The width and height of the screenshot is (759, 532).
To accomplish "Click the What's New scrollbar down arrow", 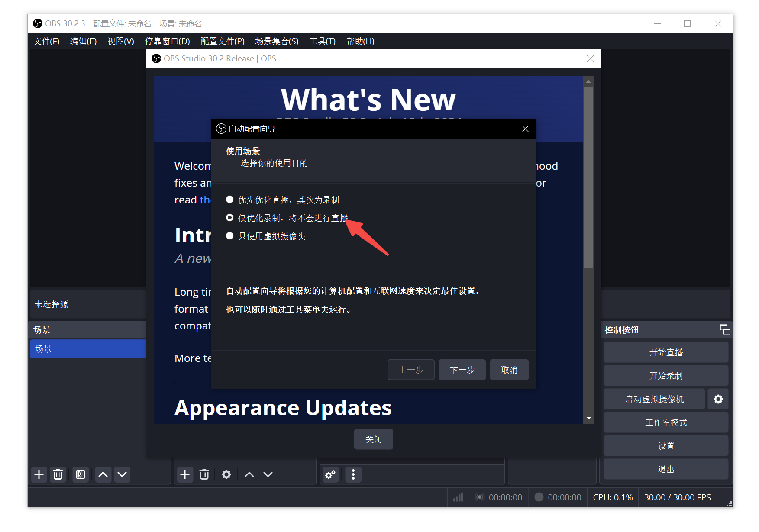I will point(588,418).
